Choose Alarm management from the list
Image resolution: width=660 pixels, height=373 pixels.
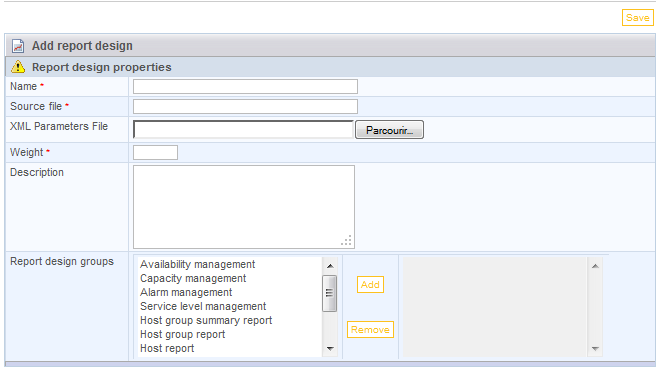tap(186, 292)
